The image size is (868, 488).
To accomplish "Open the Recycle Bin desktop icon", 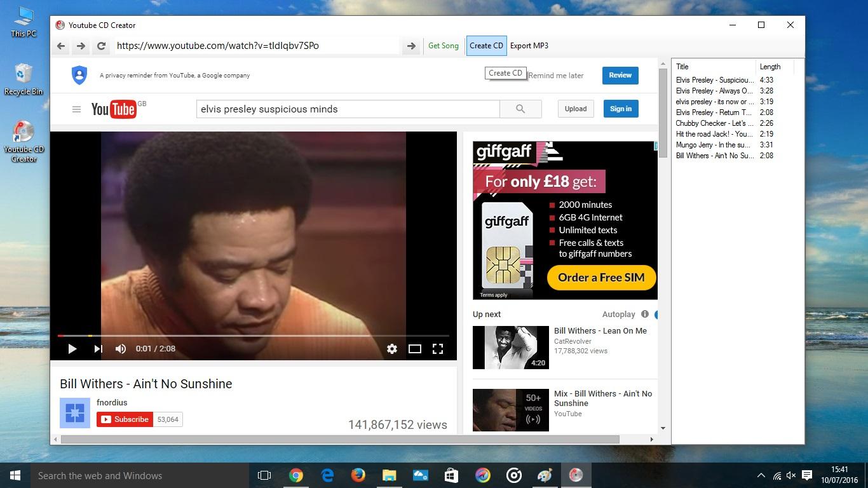I will click(24, 79).
